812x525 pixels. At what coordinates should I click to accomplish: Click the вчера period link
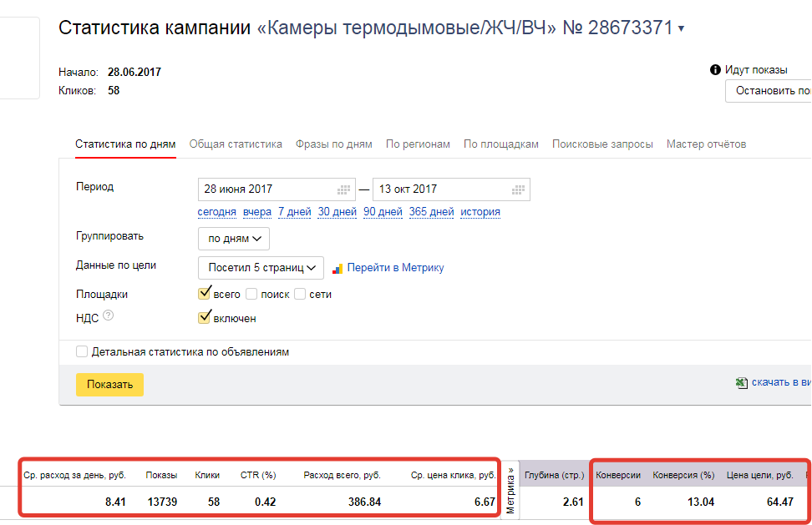[x=257, y=212]
